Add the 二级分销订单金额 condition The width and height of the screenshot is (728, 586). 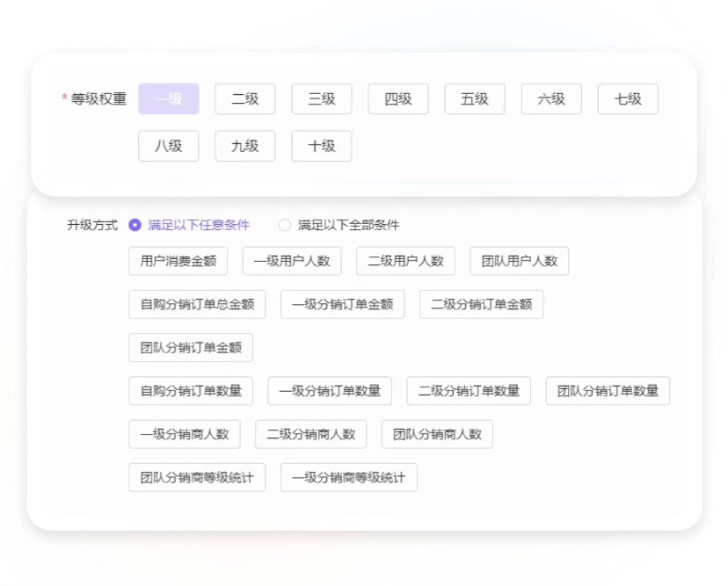(x=482, y=304)
